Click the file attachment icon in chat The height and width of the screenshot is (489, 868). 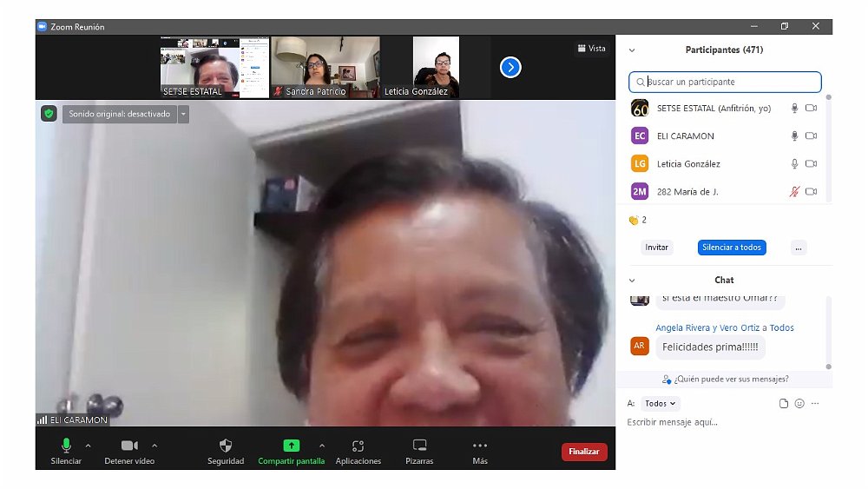click(x=784, y=404)
